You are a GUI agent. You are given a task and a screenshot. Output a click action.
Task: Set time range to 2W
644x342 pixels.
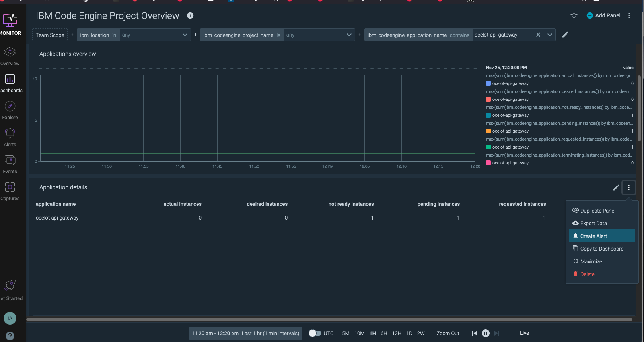(421, 333)
